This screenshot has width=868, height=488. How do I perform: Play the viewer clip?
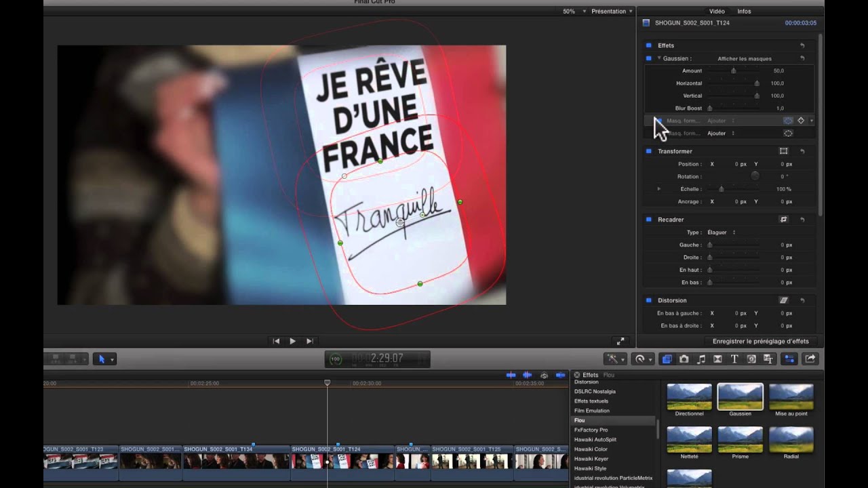click(x=292, y=341)
